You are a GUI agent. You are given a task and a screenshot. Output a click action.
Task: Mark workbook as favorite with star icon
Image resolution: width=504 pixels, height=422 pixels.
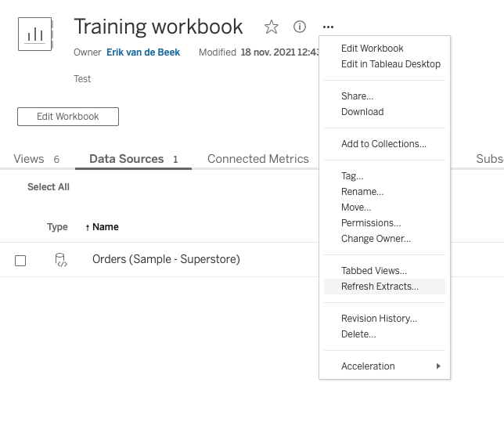point(272,27)
